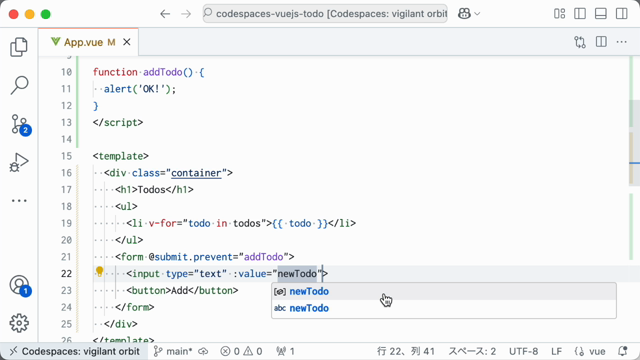Click the container class name link
The width and height of the screenshot is (640, 360).
point(196,173)
